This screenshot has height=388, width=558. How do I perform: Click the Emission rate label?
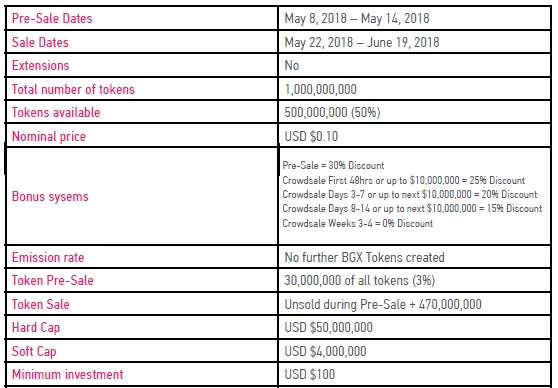coord(48,257)
